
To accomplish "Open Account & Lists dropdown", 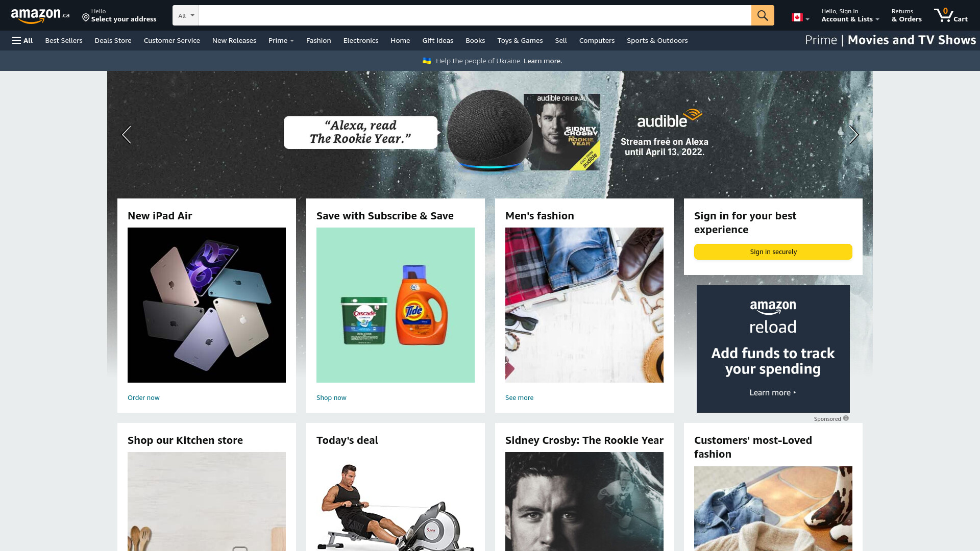I will tap(850, 15).
